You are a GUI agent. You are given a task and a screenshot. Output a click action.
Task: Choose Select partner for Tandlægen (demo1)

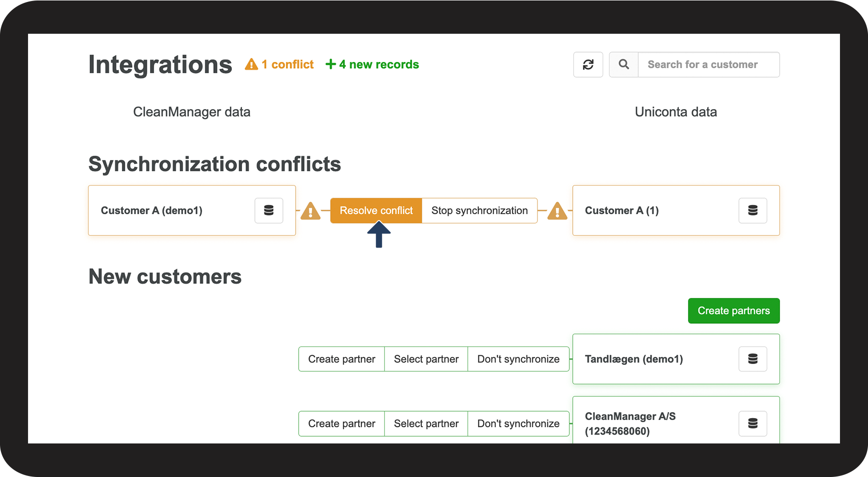click(426, 359)
